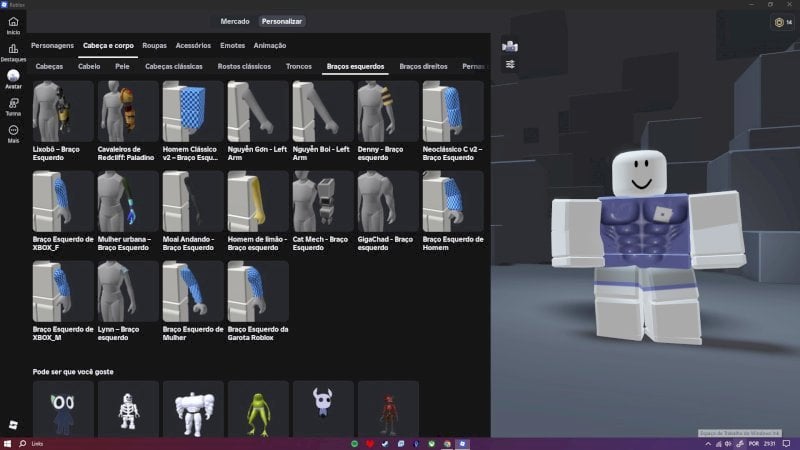Open the Emotes tab
800x450 pixels.
[233, 45]
